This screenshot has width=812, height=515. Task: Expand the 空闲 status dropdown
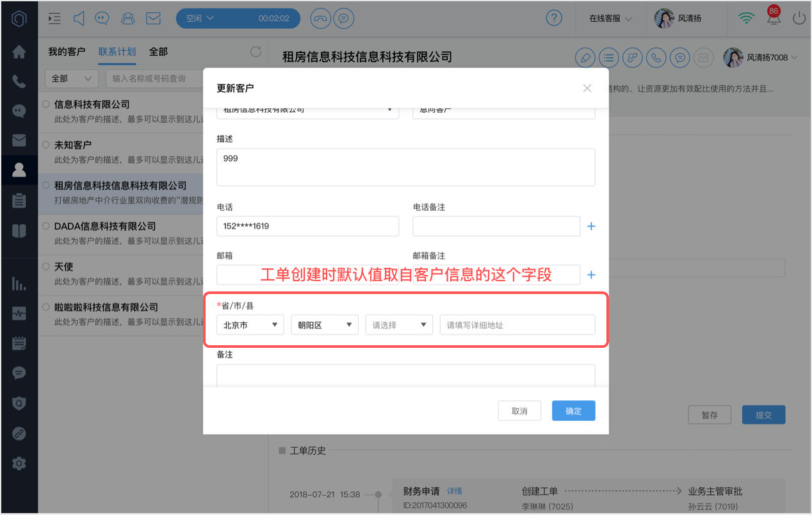(x=200, y=18)
